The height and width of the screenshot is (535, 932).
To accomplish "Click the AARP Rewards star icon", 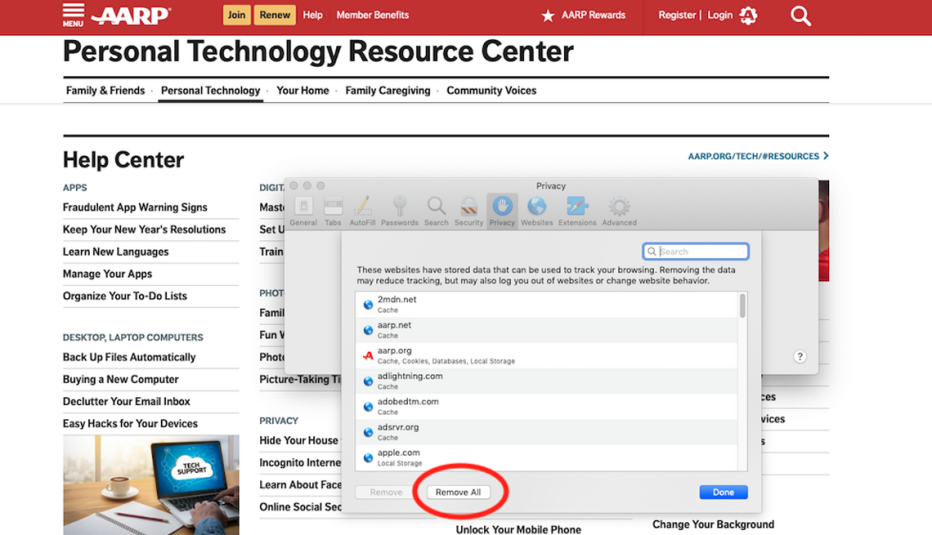I will click(x=547, y=15).
